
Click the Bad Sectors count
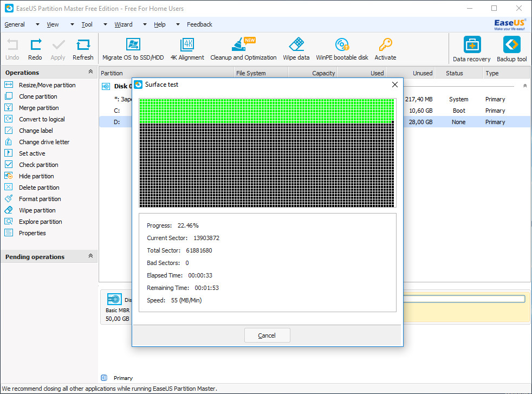187,263
